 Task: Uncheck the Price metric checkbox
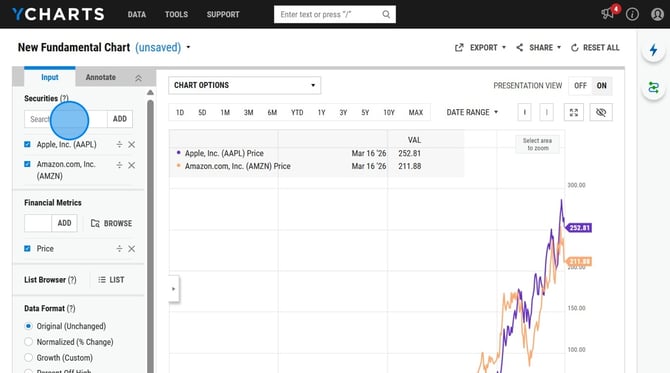tap(27, 249)
